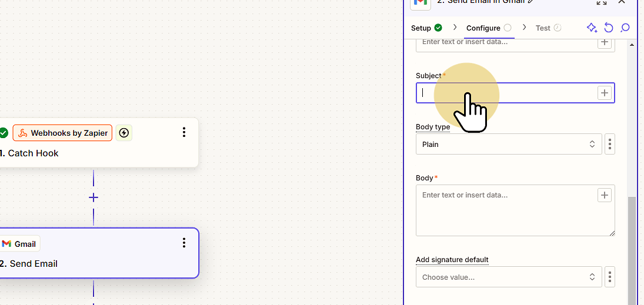Switch to the Test tab
Viewport: 644px width, 305px height.
pyautogui.click(x=548, y=28)
